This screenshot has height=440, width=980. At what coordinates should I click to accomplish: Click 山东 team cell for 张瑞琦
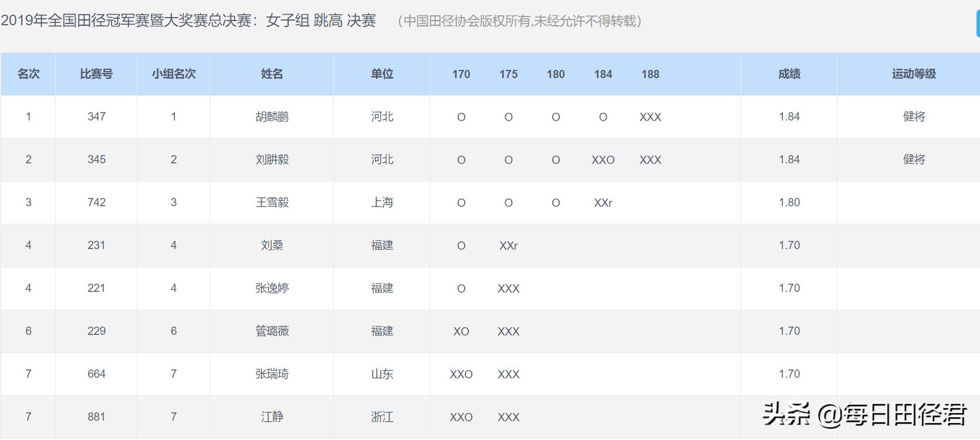(x=382, y=374)
